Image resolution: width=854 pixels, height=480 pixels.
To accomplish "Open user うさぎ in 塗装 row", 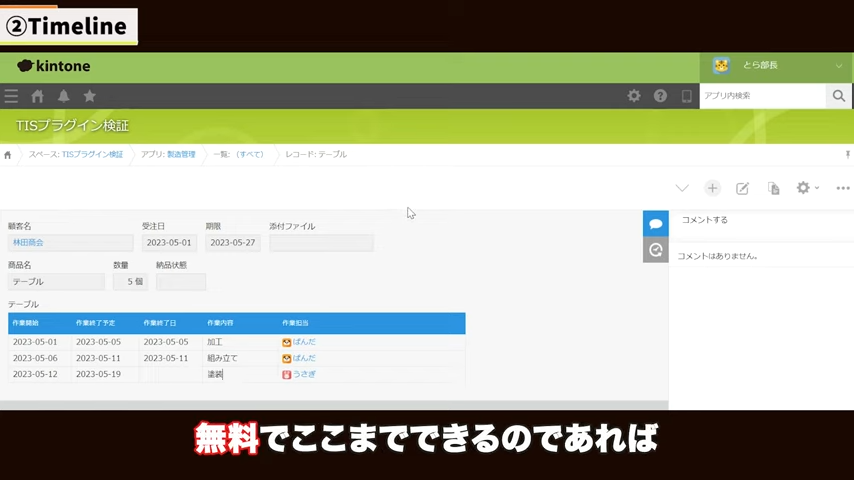I will point(304,374).
